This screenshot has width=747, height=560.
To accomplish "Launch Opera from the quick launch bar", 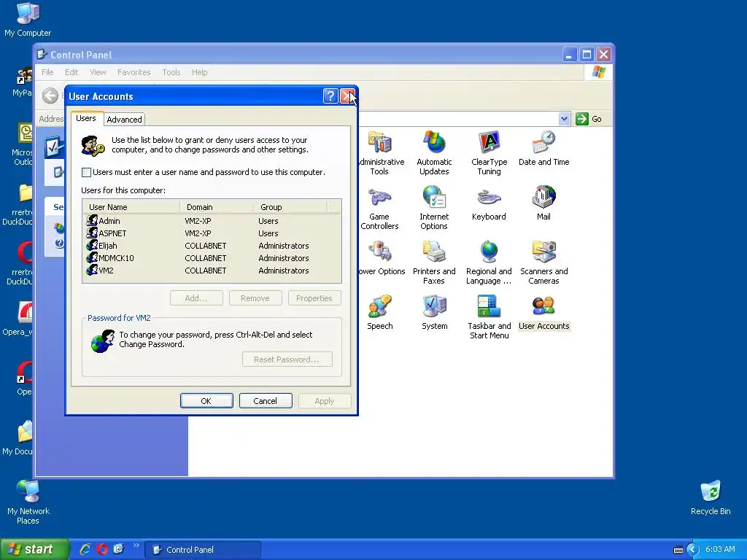I will coord(102,549).
